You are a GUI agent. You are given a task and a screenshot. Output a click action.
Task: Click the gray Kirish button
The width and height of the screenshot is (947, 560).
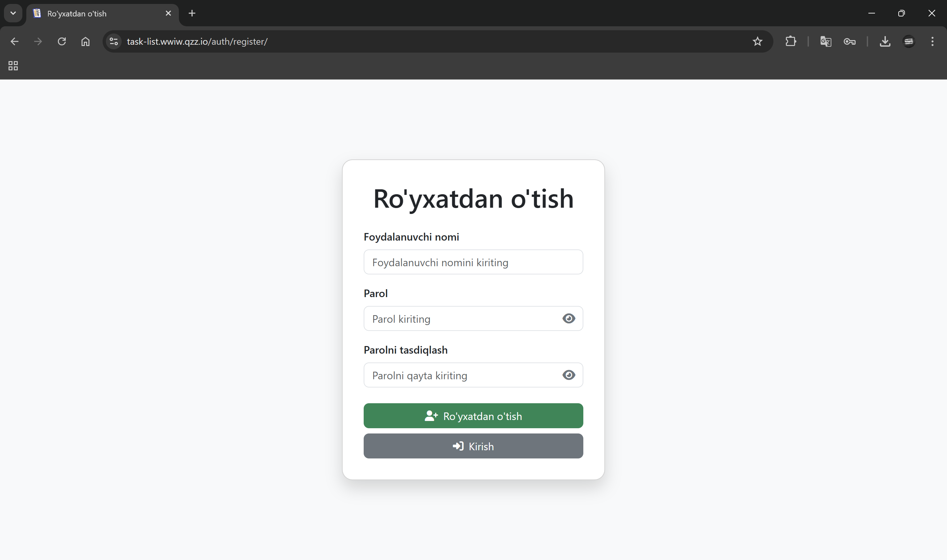[x=473, y=446]
